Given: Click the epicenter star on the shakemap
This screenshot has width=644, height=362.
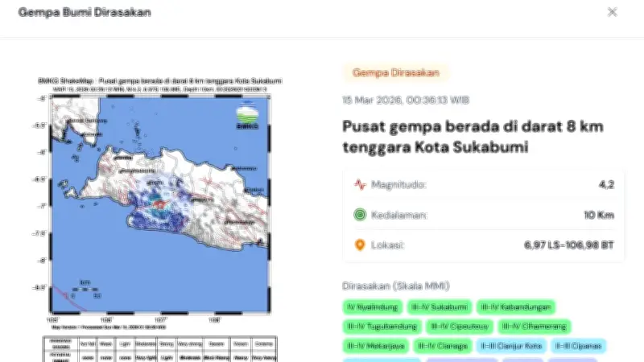Looking at the screenshot, I should point(159,204).
